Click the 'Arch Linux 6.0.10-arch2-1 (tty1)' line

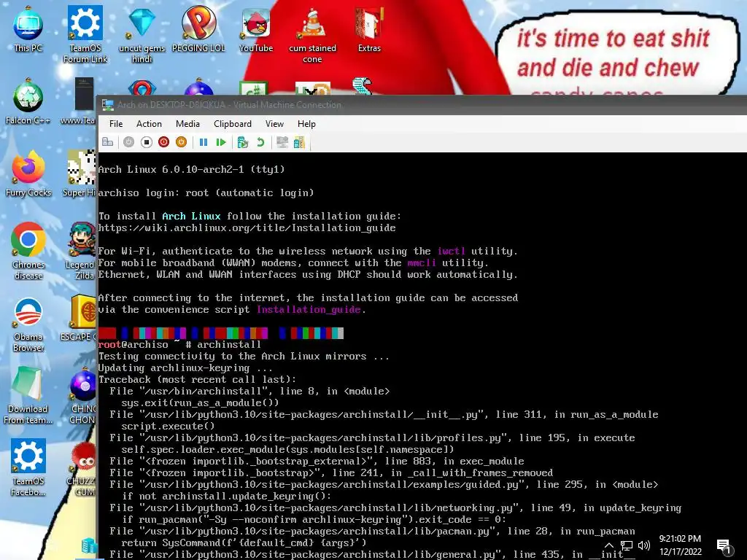point(192,169)
